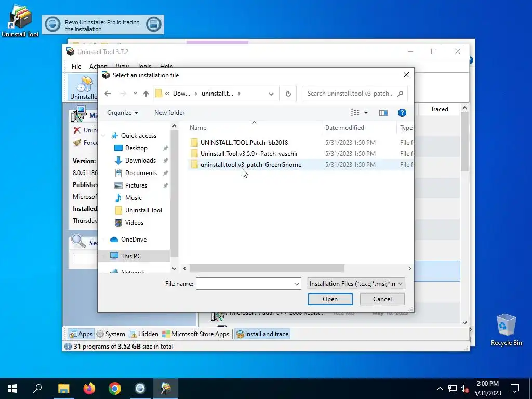The height and width of the screenshot is (399, 532).
Task: Open Recycle Bin on desktop
Action: [x=506, y=330]
